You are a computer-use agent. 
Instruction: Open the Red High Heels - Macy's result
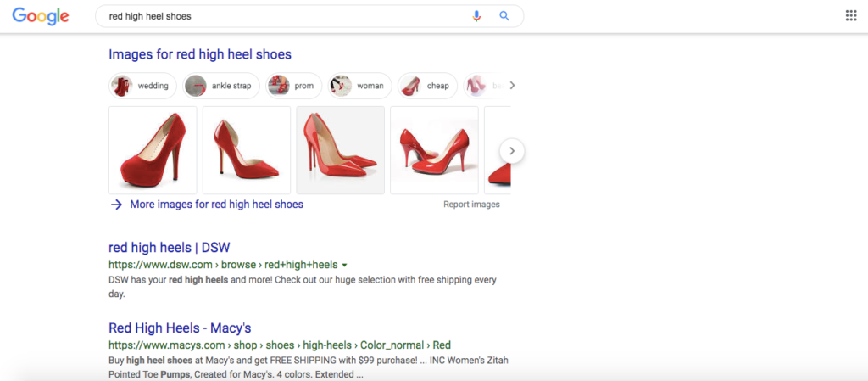[x=180, y=328]
